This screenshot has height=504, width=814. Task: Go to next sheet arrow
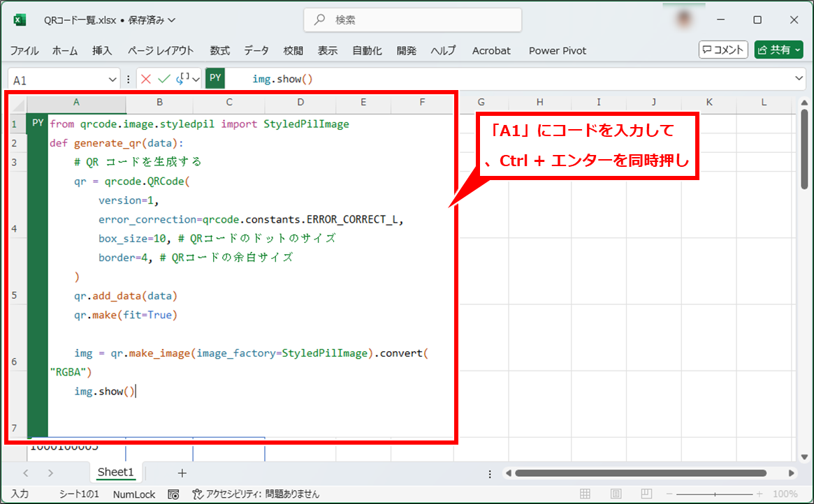pos(50,473)
